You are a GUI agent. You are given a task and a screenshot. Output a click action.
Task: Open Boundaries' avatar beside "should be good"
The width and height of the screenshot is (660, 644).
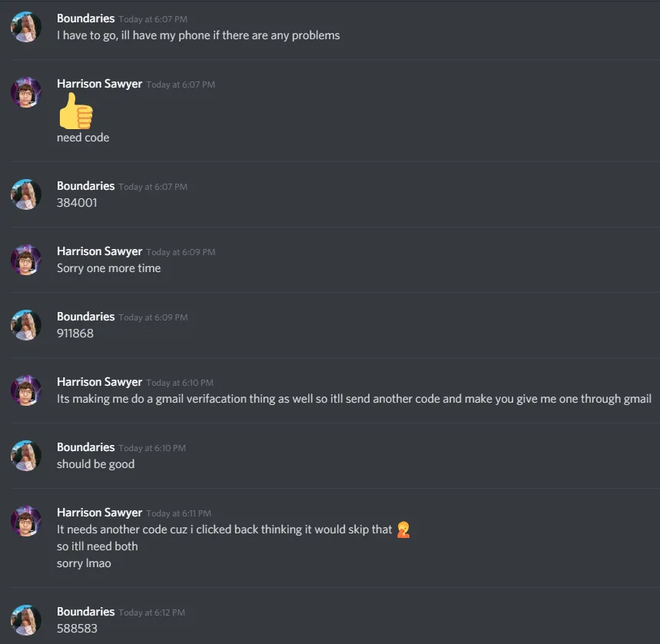click(x=26, y=456)
